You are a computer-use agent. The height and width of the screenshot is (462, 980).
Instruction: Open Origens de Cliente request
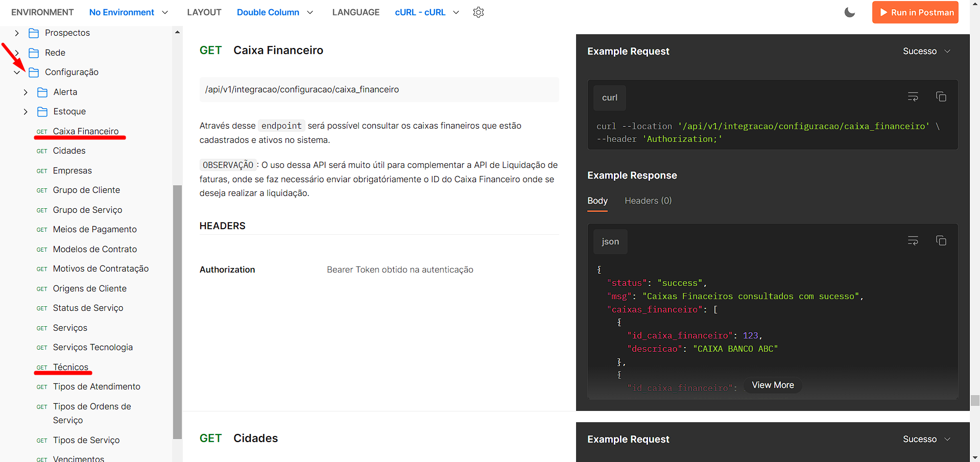(x=90, y=288)
